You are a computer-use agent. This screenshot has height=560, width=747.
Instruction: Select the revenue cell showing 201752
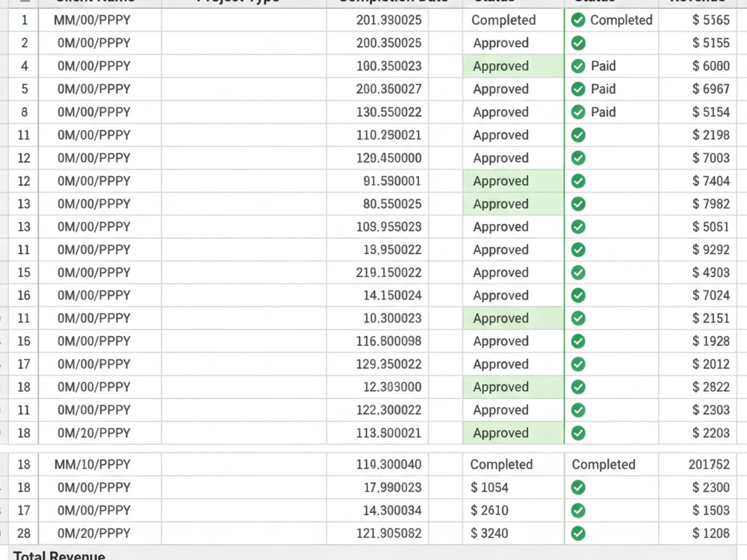pyautogui.click(x=698, y=464)
